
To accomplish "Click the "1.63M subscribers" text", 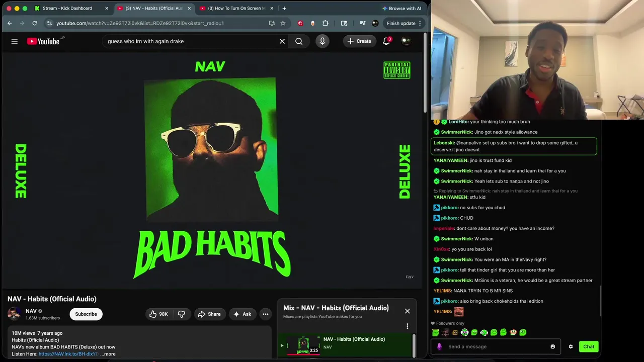I will coord(43,318).
